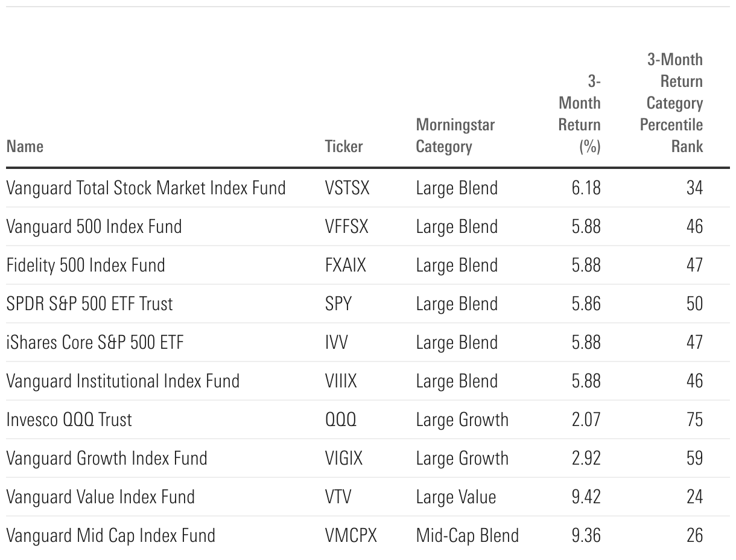Viewport: 736px width, 560px height.
Task: Click iShares Core S&P 500 ETF
Action: coord(95,342)
